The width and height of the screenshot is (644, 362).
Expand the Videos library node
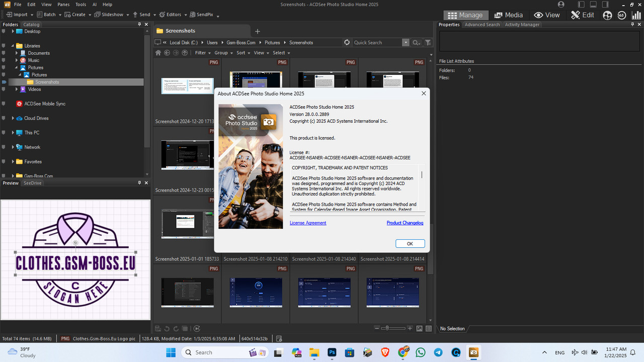[17, 89]
